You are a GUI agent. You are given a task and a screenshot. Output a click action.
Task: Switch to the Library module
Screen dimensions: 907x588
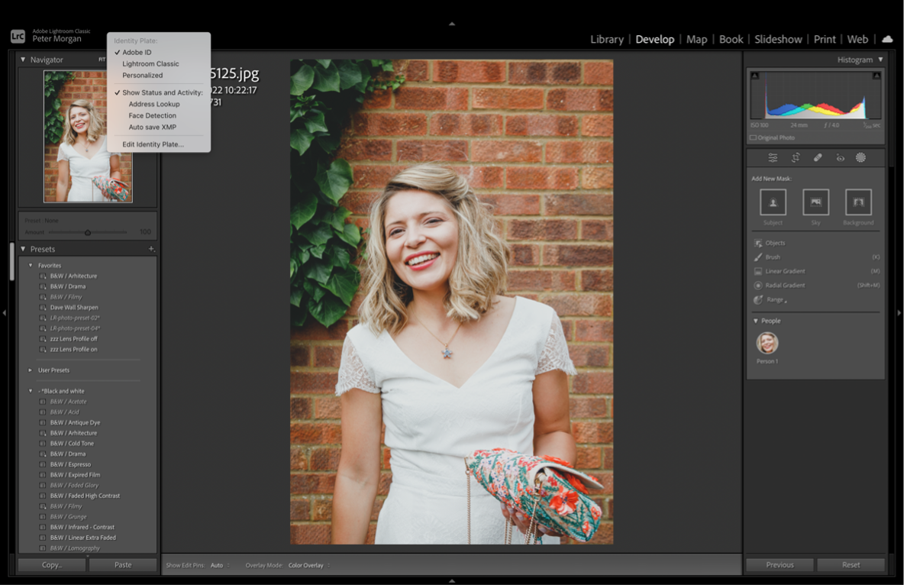(606, 39)
